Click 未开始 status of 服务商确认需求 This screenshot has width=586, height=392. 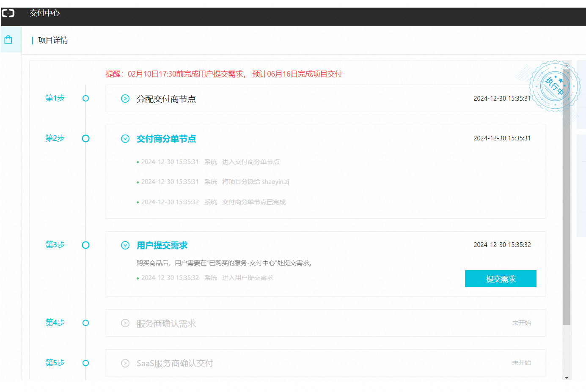point(522,323)
